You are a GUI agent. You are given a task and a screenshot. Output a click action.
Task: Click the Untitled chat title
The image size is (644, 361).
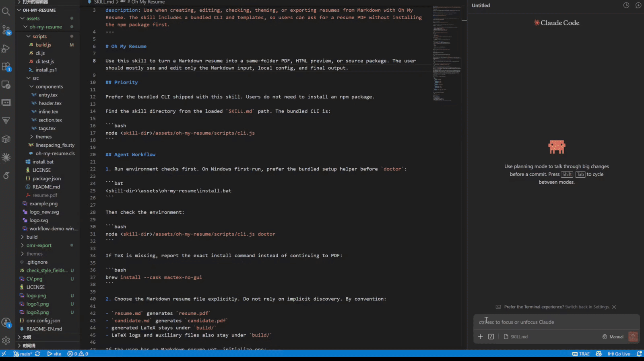pos(481,5)
